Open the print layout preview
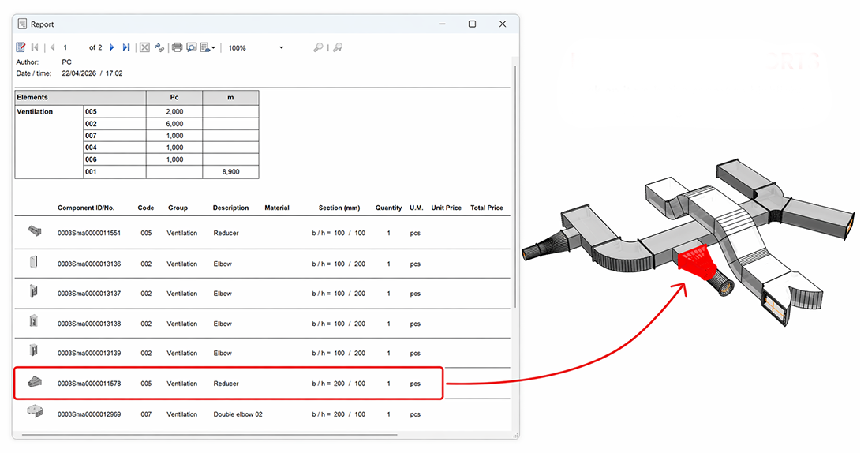The height and width of the screenshot is (453, 868). pos(192,47)
